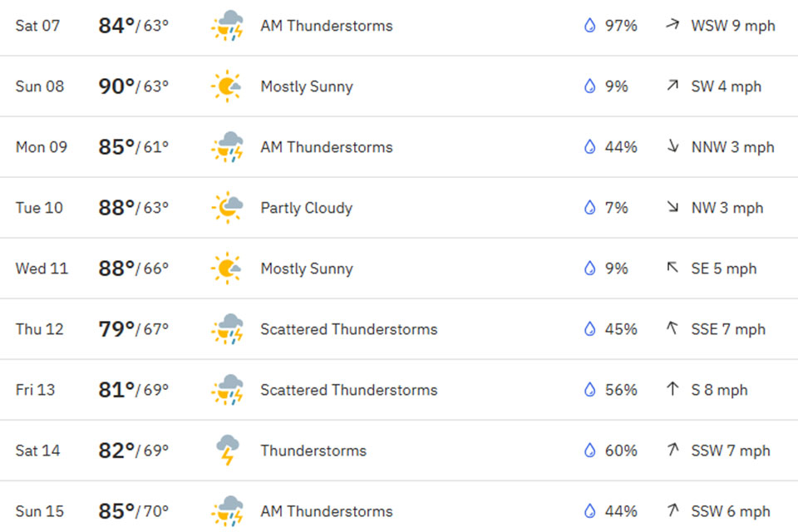Click Tue 10 Partly Cloudy description
798x532 pixels.
[x=306, y=208]
